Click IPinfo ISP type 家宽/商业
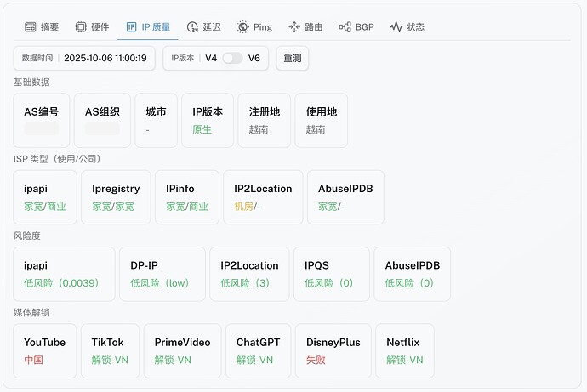Screen dimensions: 587x392 187,197
